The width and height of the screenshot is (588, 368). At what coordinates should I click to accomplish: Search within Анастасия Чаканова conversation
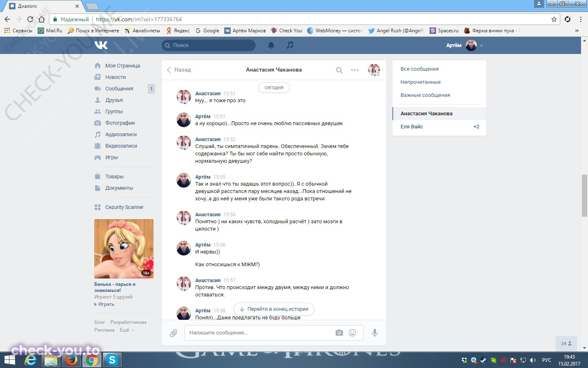point(339,70)
